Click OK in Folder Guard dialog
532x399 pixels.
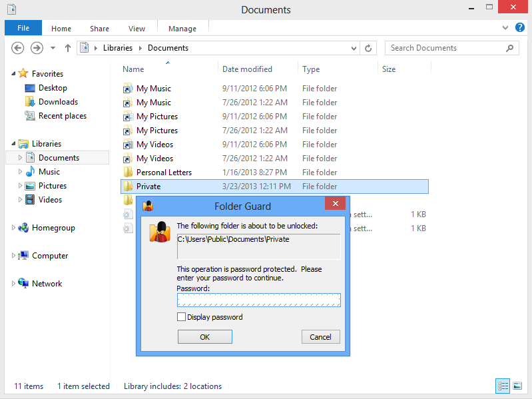(x=205, y=337)
